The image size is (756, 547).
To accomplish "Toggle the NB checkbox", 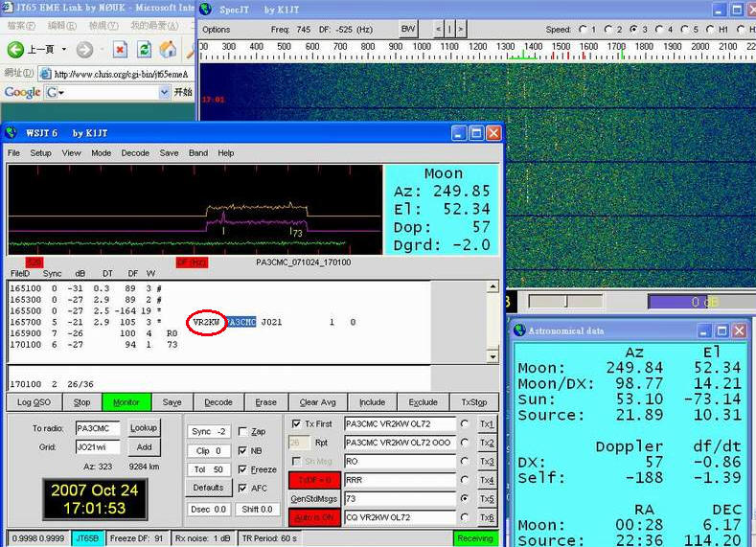I will coord(242,450).
